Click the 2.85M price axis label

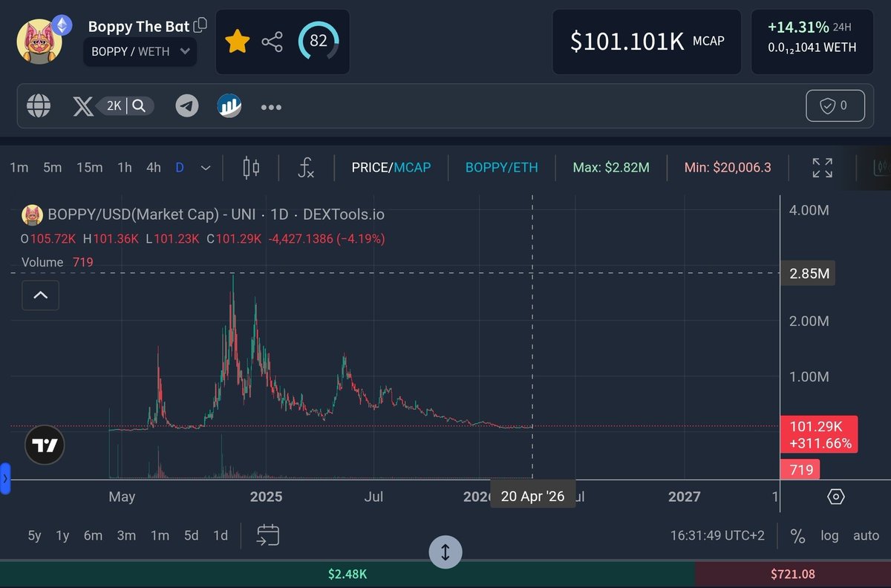tap(809, 274)
